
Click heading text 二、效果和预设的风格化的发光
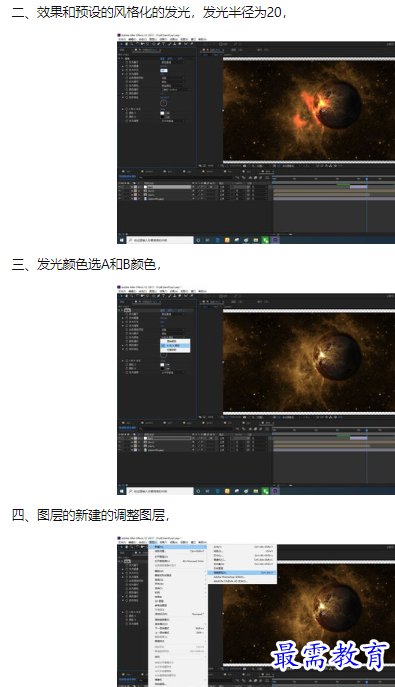click(x=149, y=12)
